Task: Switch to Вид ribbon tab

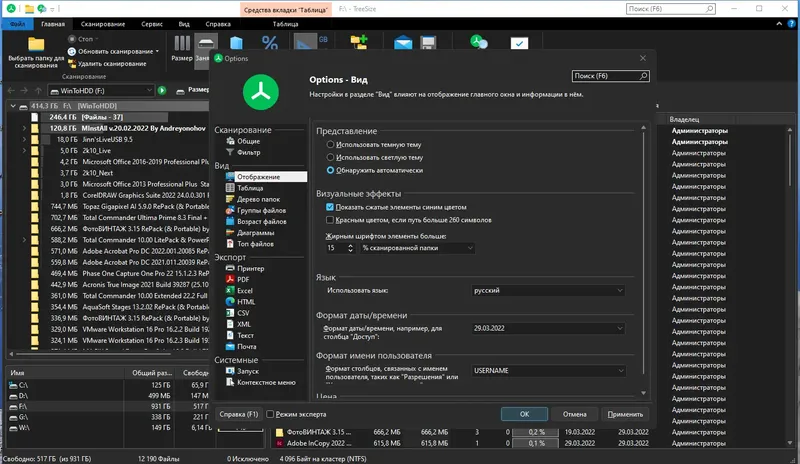Action: coord(184,24)
